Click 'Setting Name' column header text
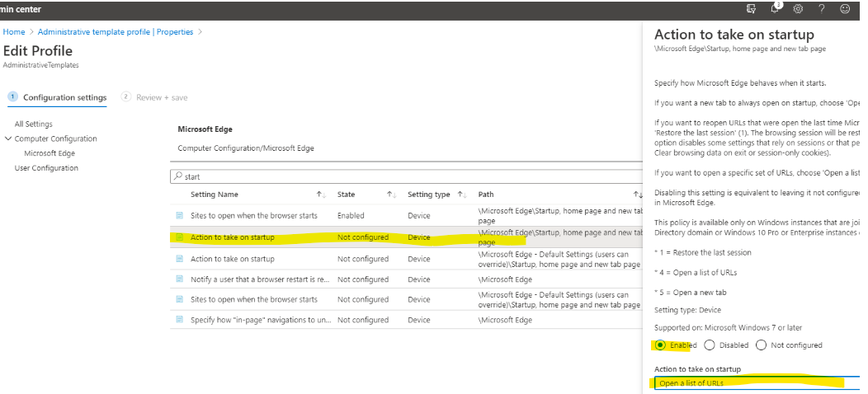The width and height of the screenshot is (868, 394). point(215,195)
